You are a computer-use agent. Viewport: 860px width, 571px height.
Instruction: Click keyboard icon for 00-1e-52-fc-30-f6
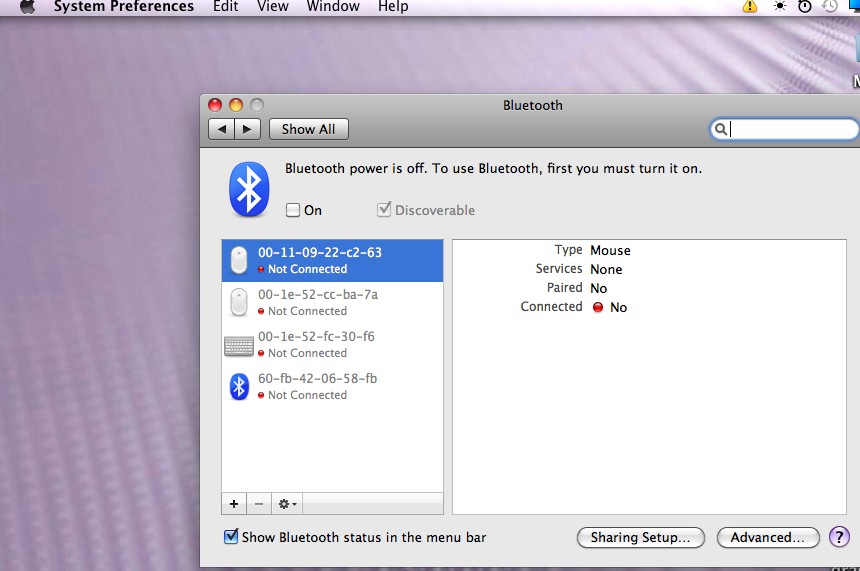click(x=239, y=346)
